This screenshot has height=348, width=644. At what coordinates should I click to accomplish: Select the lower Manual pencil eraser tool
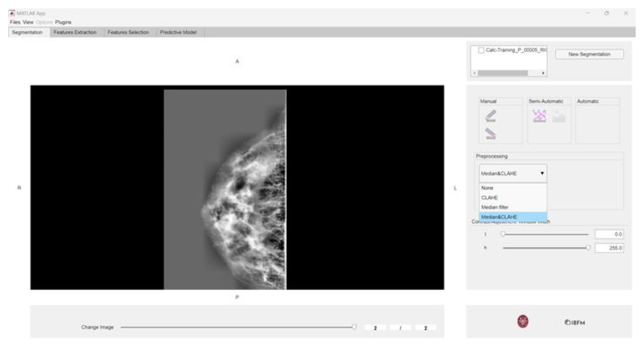[x=490, y=134]
